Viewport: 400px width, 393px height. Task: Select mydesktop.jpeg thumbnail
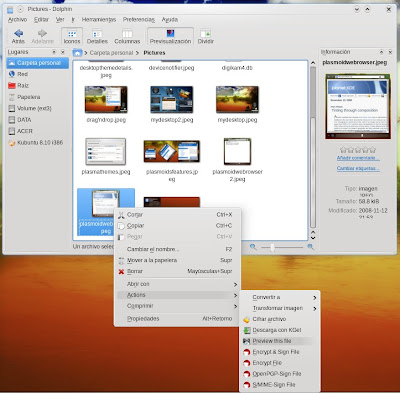(237, 99)
